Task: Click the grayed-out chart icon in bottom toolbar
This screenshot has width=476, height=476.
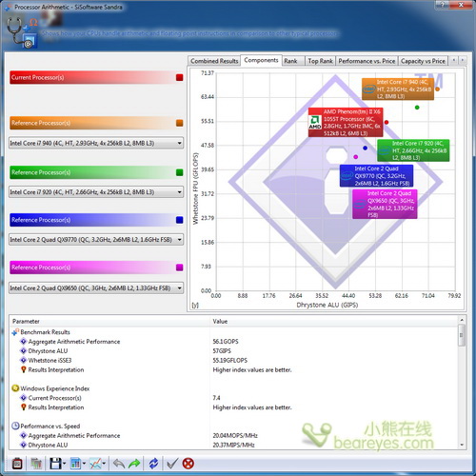Action: pos(36,464)
